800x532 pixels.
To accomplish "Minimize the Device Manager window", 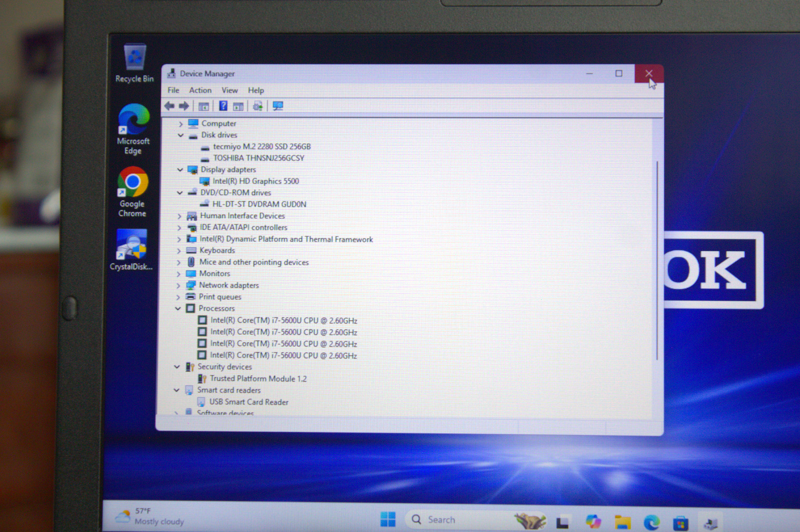I will (x=589, y=73).
